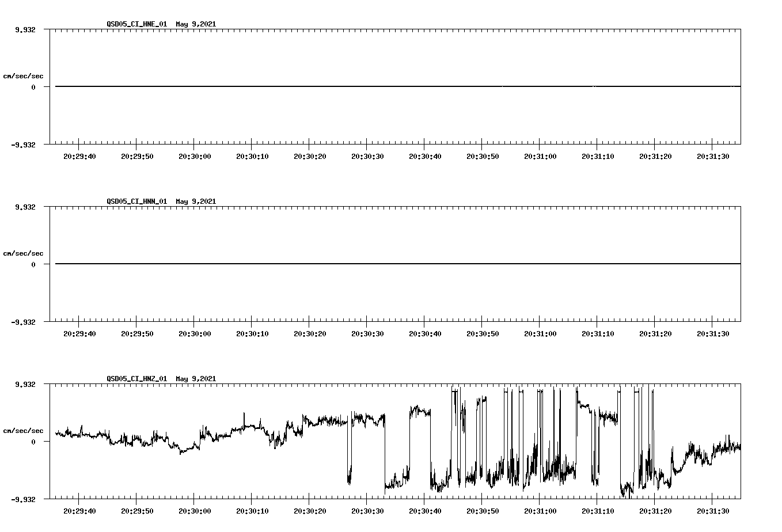
Task: Click the cm/sec/sec unit label on the middle plot
Action: coord(24,253)
